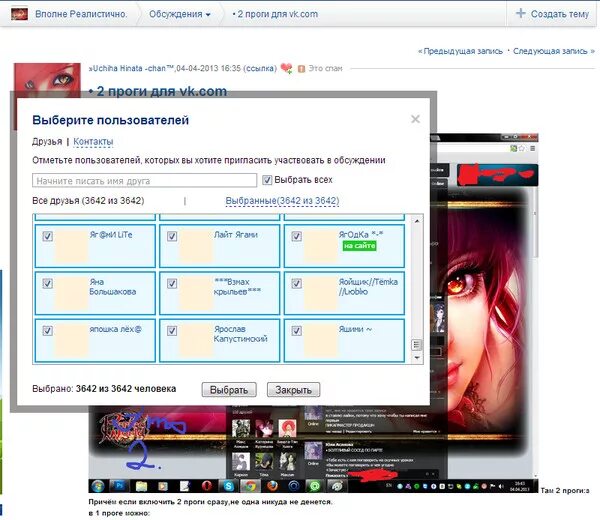600x520 pixels.
Task: Click the post title 2 проги для vk.com
Action: tap(158, 91)
